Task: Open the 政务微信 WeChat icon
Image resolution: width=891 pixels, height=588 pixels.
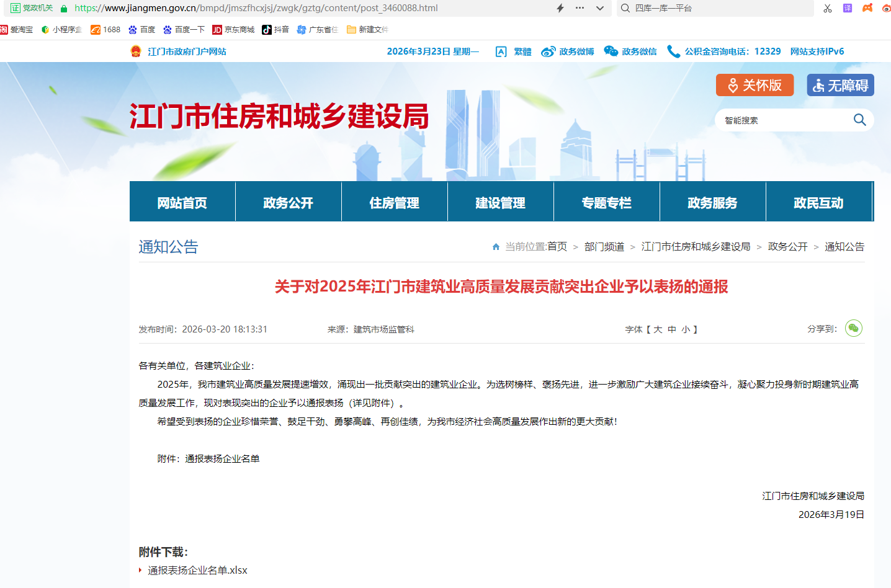Action: 611,51
